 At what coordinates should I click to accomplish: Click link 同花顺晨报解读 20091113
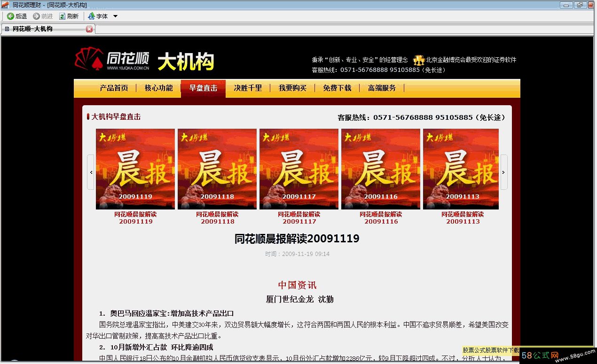tap(463, 218)
